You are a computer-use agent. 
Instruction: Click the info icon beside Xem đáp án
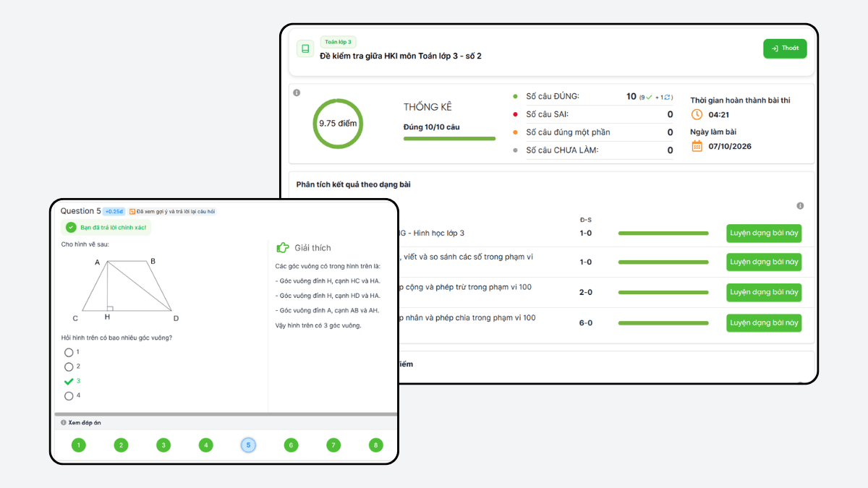64,422
